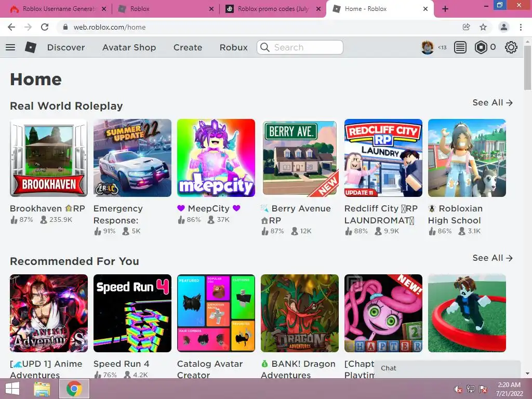Click the browser address bar URL
Image resolution: width=532 pixels, height=399 pixels.
click(x=110, y=27)
